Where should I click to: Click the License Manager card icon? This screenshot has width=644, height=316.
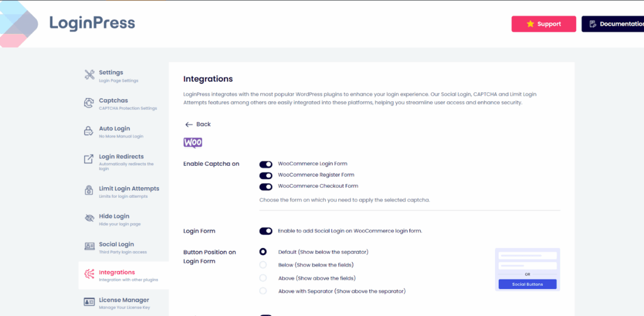(x=89, y=302)
